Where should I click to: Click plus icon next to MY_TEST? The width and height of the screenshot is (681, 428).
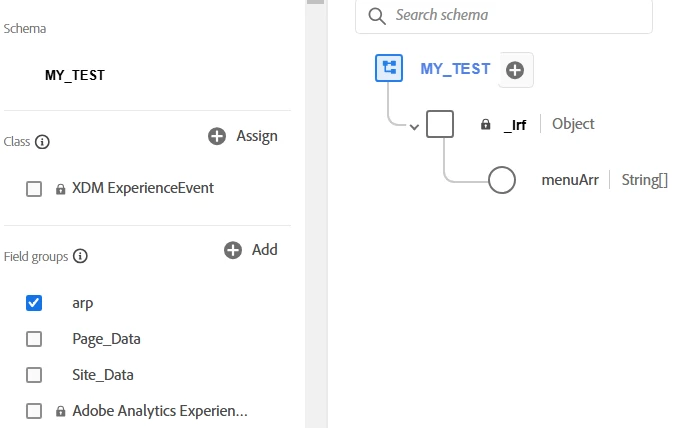pos(515,70)
